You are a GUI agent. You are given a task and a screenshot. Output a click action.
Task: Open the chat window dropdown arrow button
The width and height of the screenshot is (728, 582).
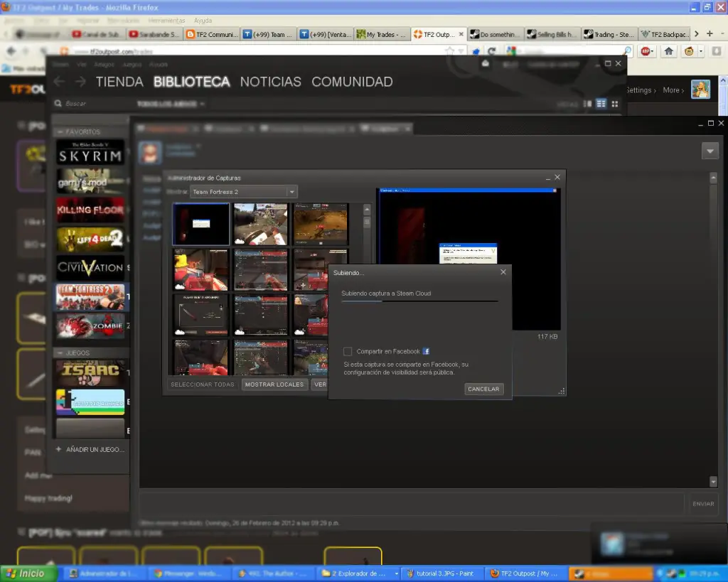click(x=710, y=151)
